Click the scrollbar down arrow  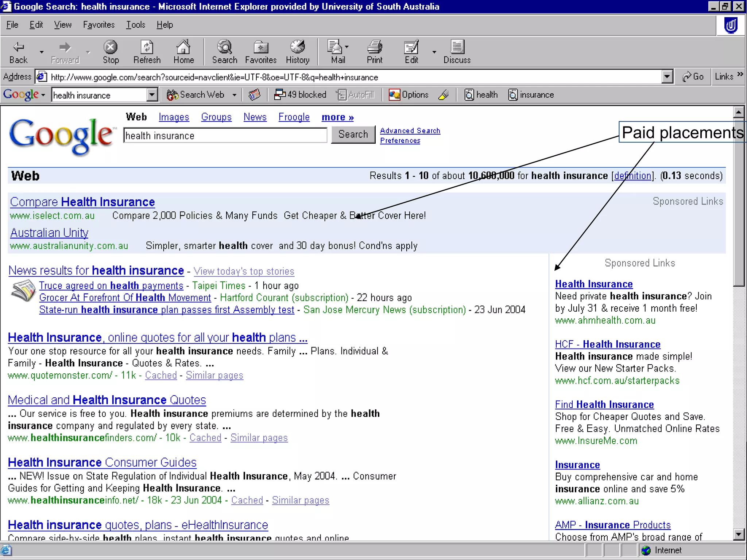739,534
